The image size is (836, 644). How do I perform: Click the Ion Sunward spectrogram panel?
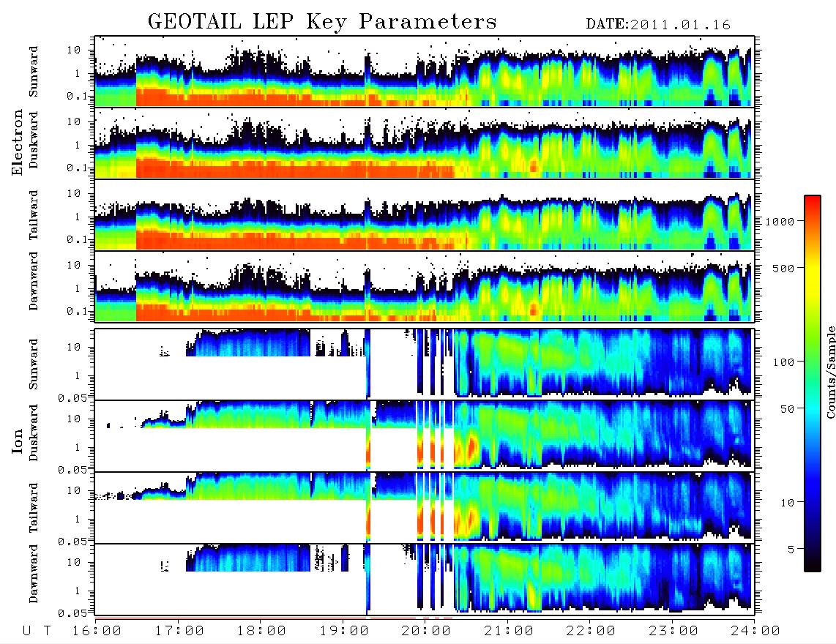pyautogui.click(x=425, y=364)
